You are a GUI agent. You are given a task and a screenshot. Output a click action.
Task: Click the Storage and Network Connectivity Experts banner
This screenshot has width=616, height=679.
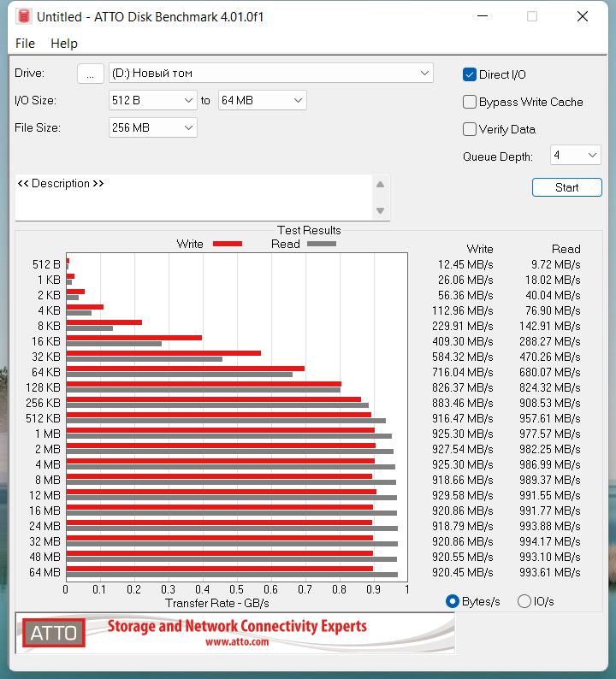point(237,627)
